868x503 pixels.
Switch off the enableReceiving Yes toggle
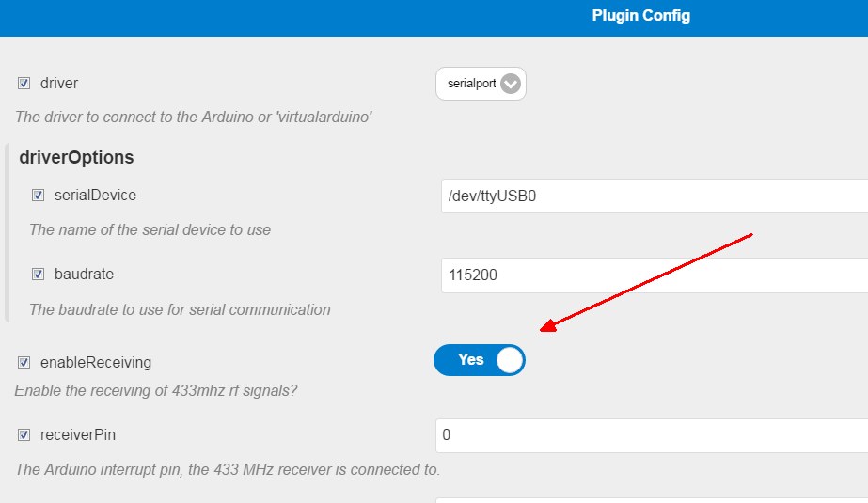tap(480, 360)
